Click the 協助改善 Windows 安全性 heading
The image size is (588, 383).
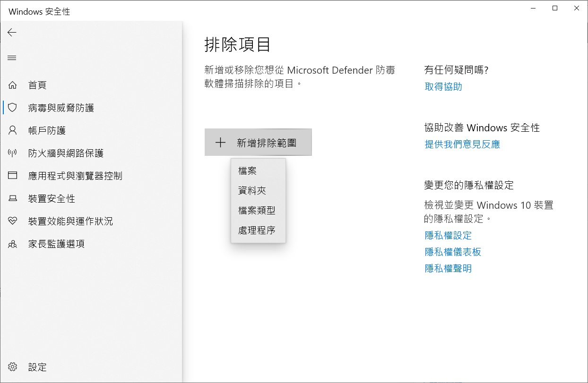(x=482, y=128)
